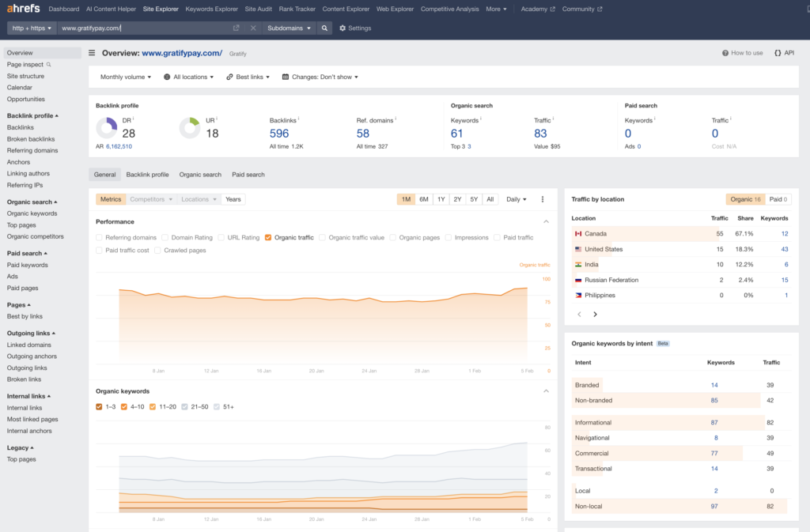Open All locations dropdown
This screenshot has width=810, height=532.
188,77
